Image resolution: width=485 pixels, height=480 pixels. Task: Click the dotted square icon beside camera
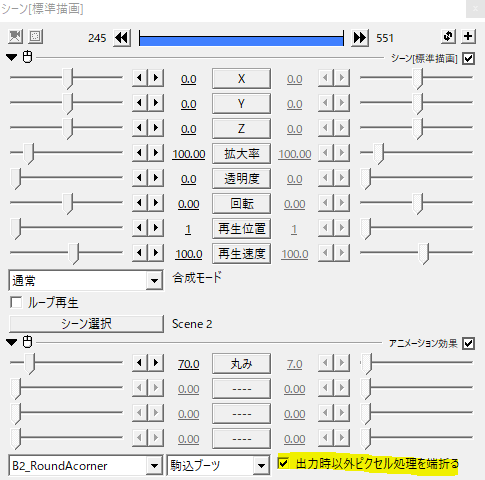(35, 37)
